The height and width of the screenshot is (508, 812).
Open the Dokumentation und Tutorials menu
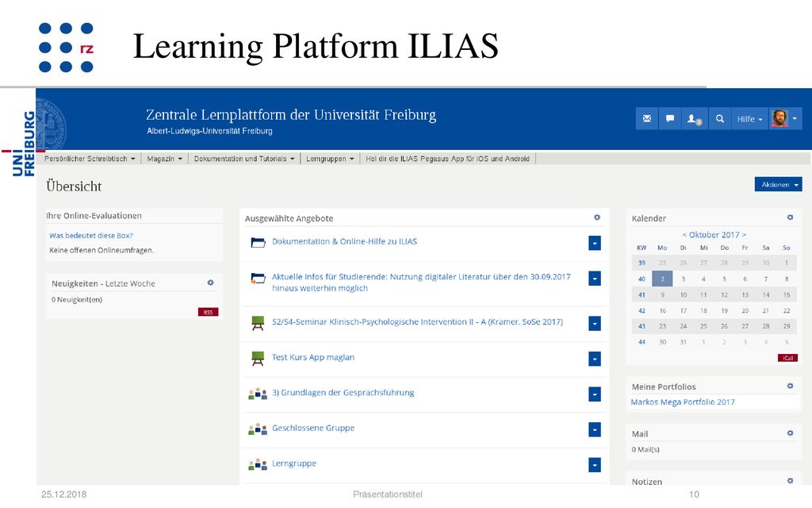(x=244, y=159)
